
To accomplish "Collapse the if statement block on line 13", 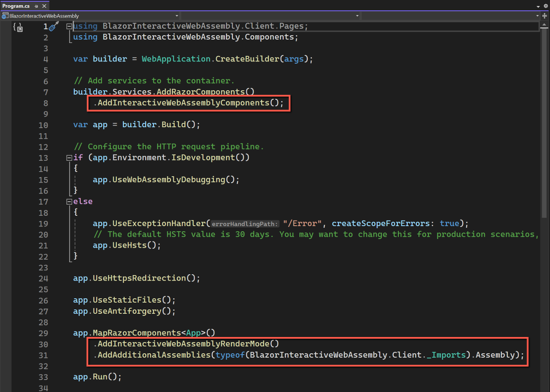I will pos(69,157).
